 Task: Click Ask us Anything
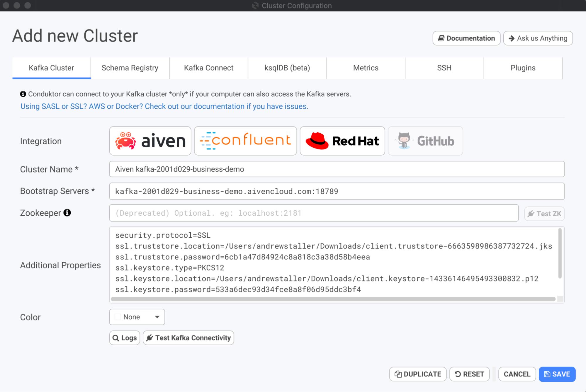tap(538, 38)
